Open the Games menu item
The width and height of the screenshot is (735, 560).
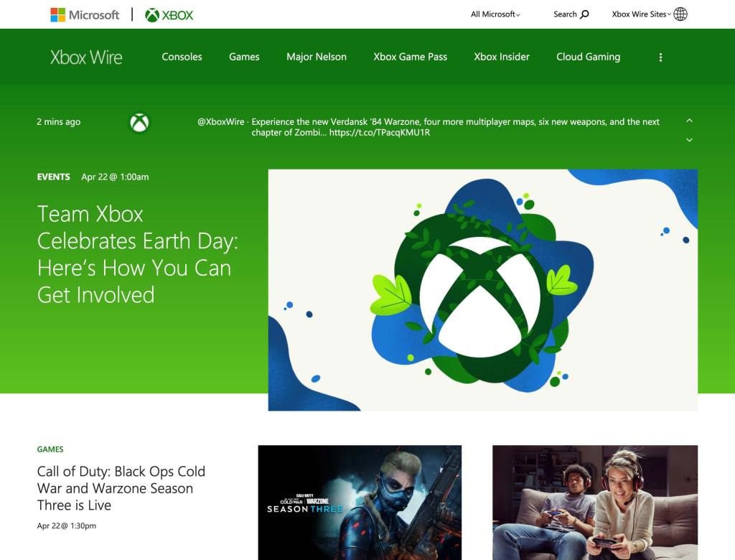pyautogui.click(x=244, y=57)
